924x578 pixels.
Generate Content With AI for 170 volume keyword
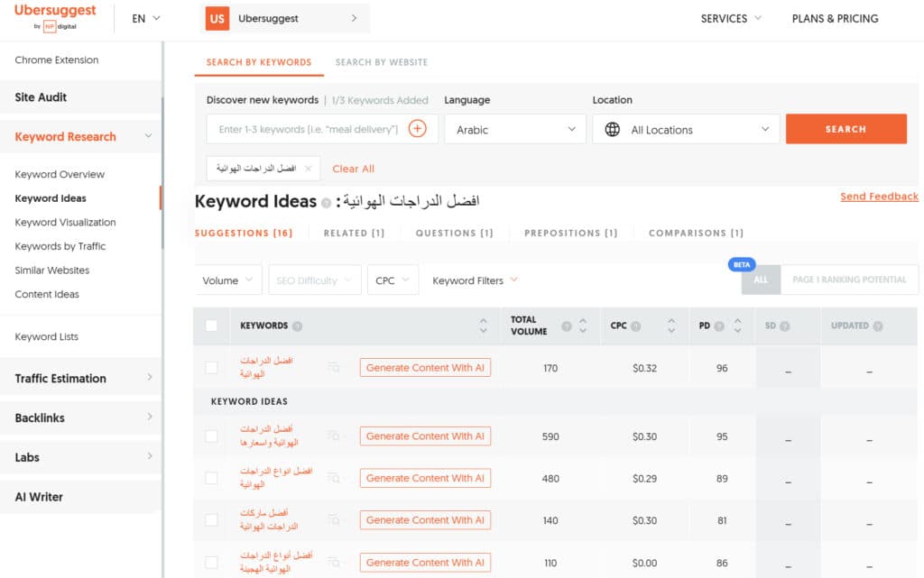click(x=425, y=367)
